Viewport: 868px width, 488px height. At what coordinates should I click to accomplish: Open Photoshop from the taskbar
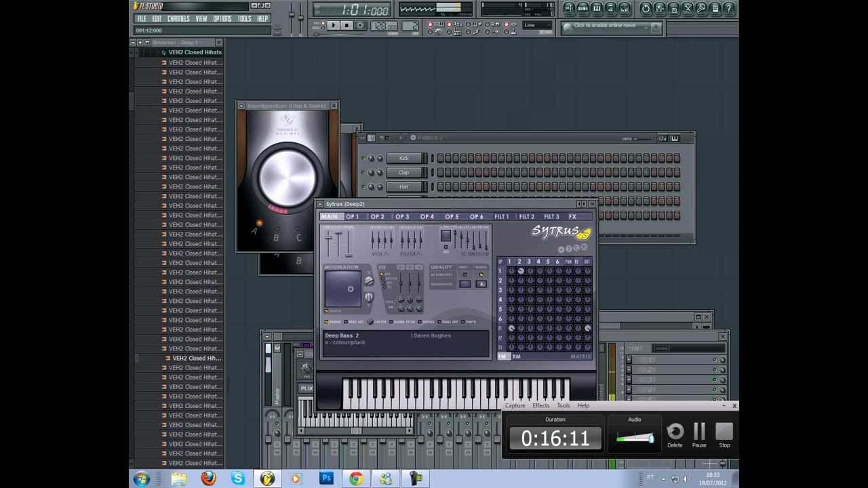(x=326, y=479)
